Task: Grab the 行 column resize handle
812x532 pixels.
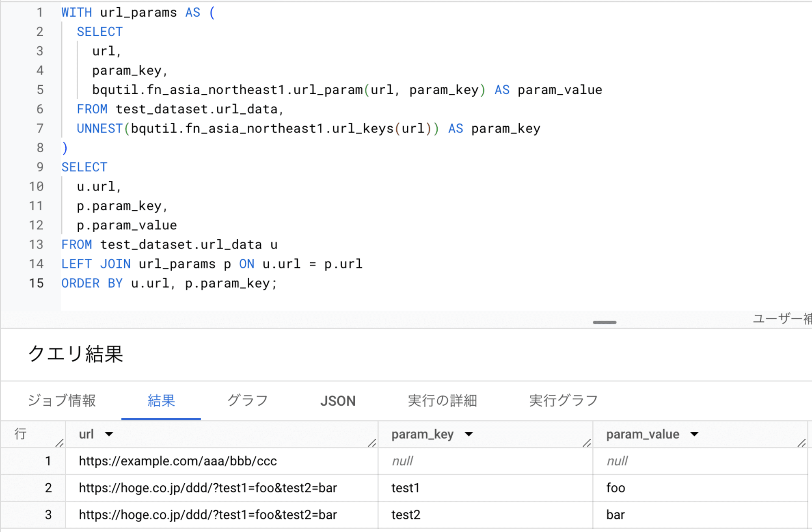Action: pyautogui.click(x=59, y=443)
